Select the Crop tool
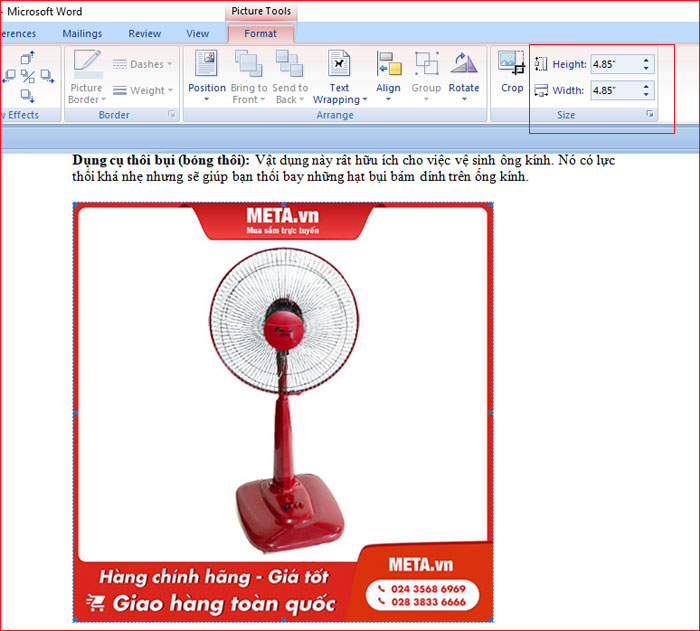700x631 pixels. [x=512, y=71]
